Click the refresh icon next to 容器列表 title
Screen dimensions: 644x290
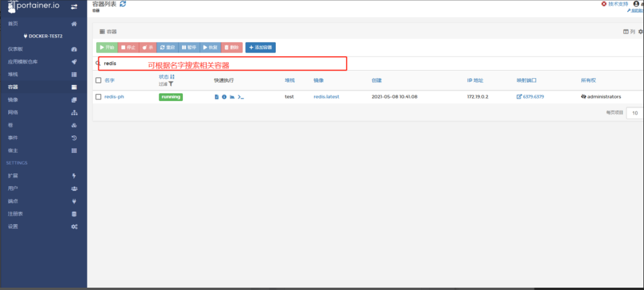[123, 4]
